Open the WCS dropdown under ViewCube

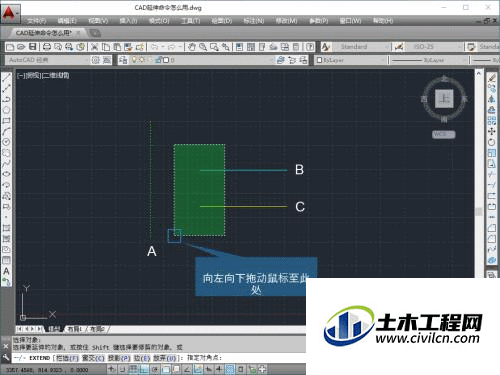443,134
